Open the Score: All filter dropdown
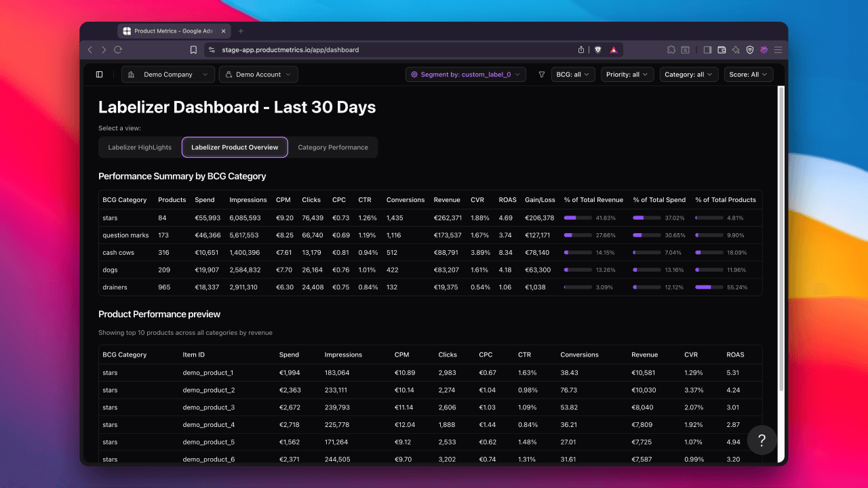This screenshot has height=488, width=868. [x=749, y=75]
